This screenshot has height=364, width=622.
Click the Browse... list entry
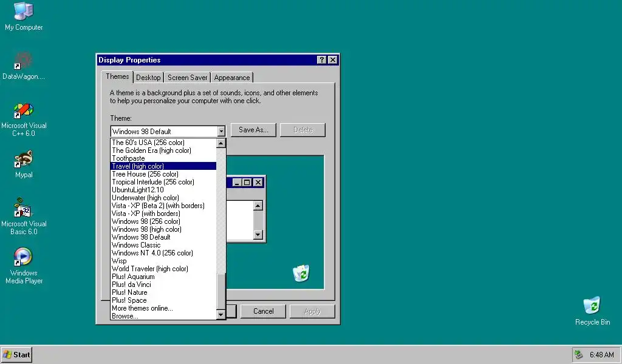click(x=163, y=316)
